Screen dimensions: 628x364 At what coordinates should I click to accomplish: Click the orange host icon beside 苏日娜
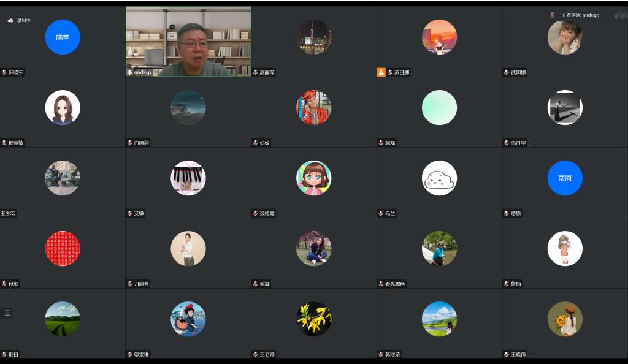pos(381,72)
